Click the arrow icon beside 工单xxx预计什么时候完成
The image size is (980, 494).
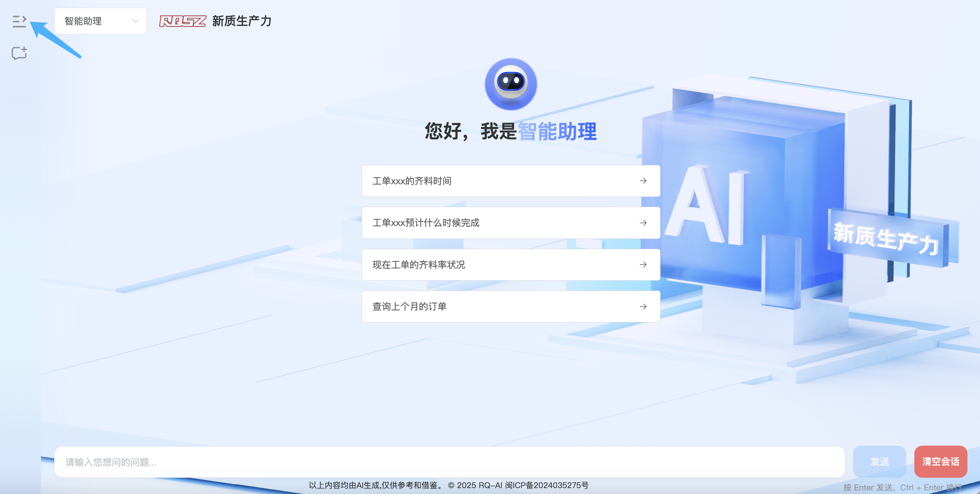(x=643, y=223)
